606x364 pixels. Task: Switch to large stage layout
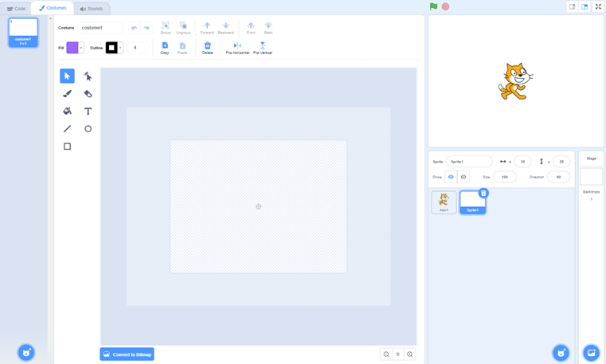584,6
